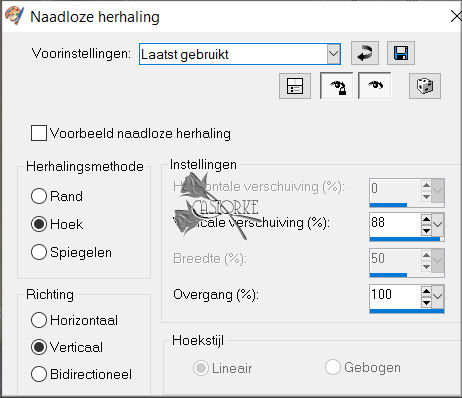Choose the Horizontaal direction option
462x398 pixels.
[39, 320]
